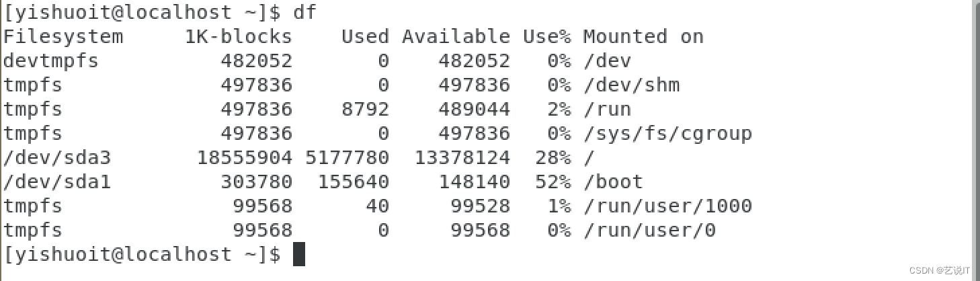The width and height of the screenshot is (980, 281).
Task: Click the devtmpfs filesystem name
Action: (x=51, y=61)
